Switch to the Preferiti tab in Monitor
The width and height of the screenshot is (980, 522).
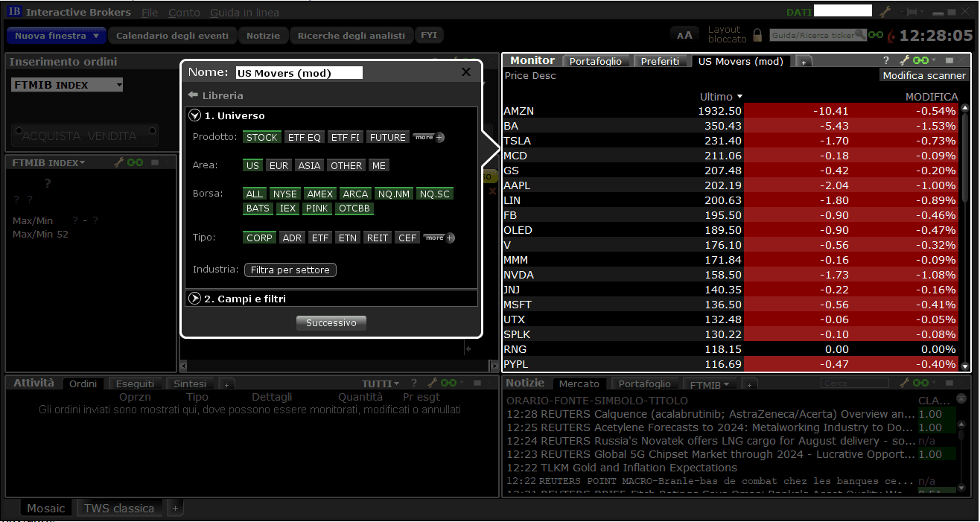tap(661, 62)
